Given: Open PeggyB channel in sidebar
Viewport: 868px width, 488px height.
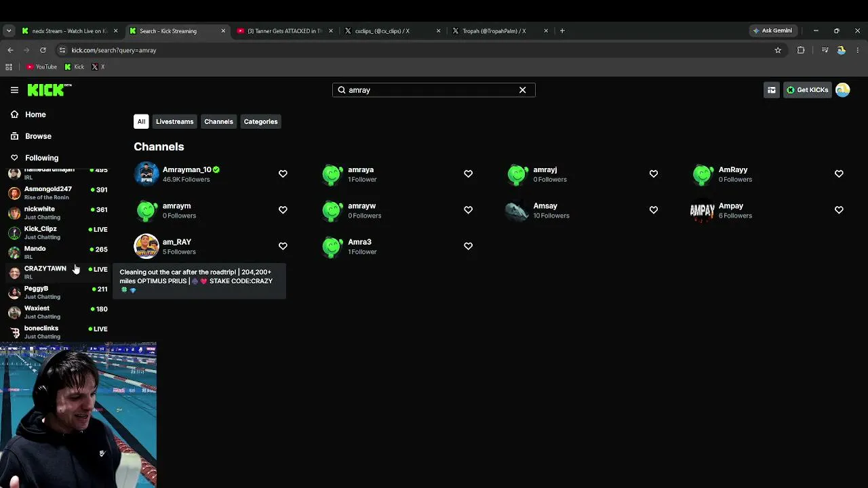Looking at the screenshot, I should (x=58, y=292).
